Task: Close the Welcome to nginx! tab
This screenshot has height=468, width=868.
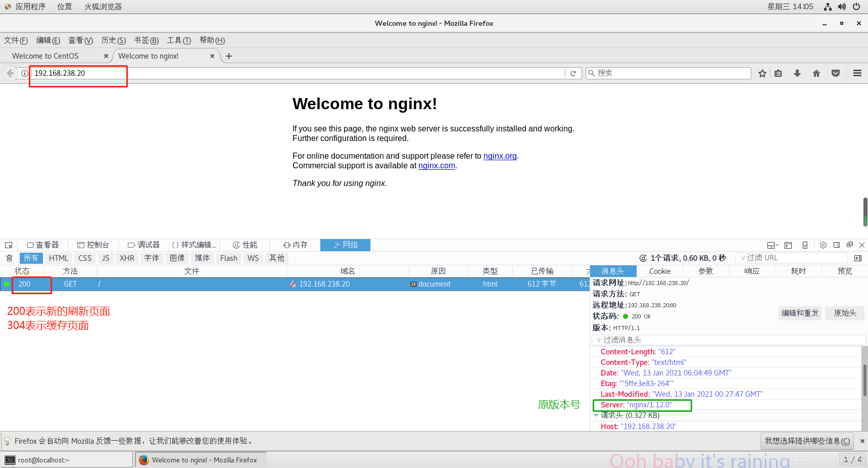Action: (x=212, y=56)
